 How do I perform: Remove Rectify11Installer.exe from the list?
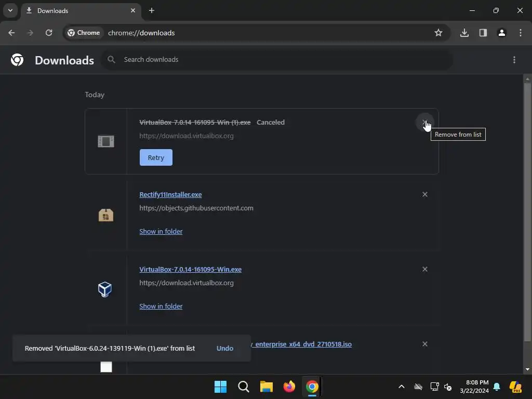[x=425, y=194]
